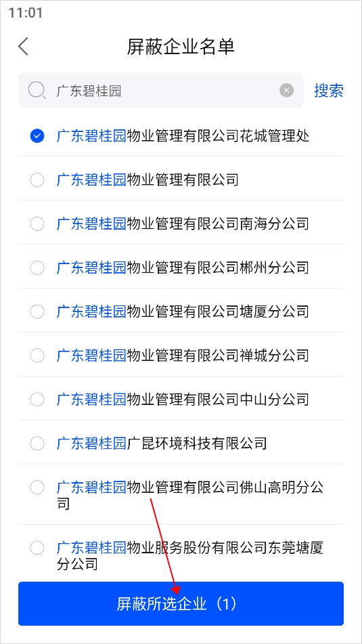Select the 塘厦分公司 radio button

[x=37, y=312]
